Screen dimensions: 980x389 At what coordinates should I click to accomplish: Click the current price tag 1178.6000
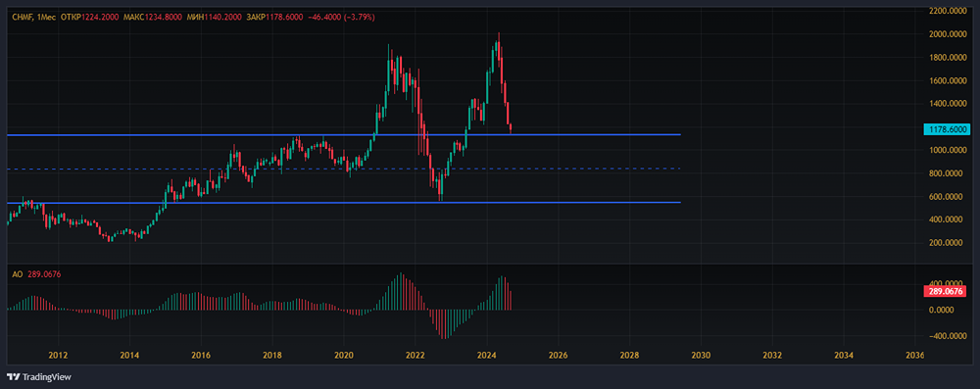point(946,129)
